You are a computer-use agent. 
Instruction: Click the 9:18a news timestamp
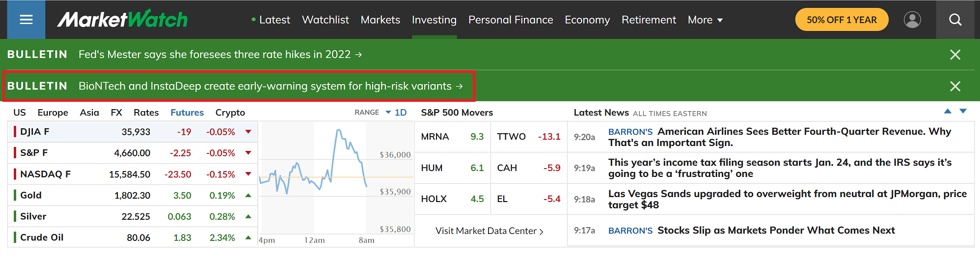(584, 199)
